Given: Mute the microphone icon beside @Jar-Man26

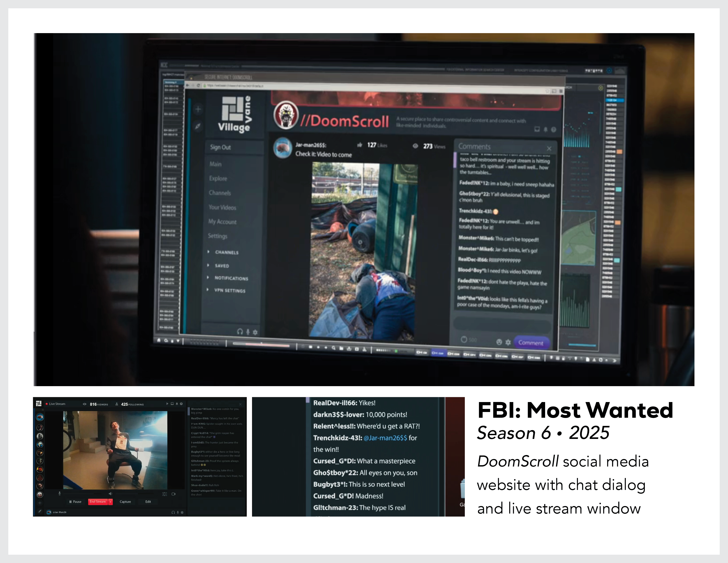Looking at the screenshot, I should click(178, 513).
